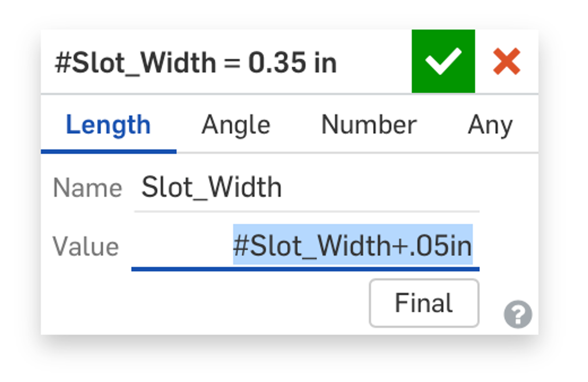Discard edits with the orange cross icon

(x=506, y=61)
